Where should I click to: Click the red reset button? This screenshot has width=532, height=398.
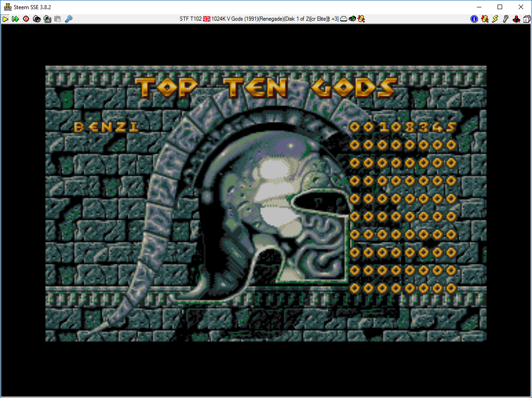pos(26,19)
